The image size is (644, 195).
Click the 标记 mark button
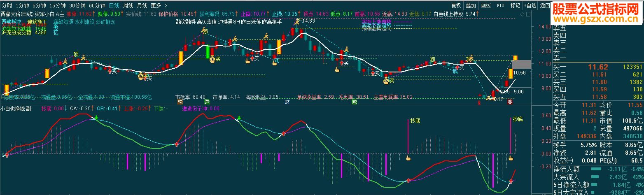(x=515, y=5)
